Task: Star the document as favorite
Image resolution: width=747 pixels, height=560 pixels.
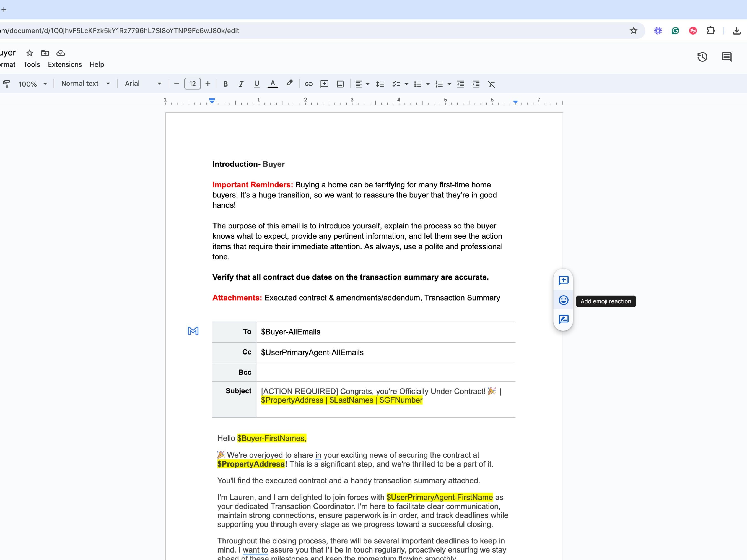Action: pyautogui.click(x=29, y=53)
